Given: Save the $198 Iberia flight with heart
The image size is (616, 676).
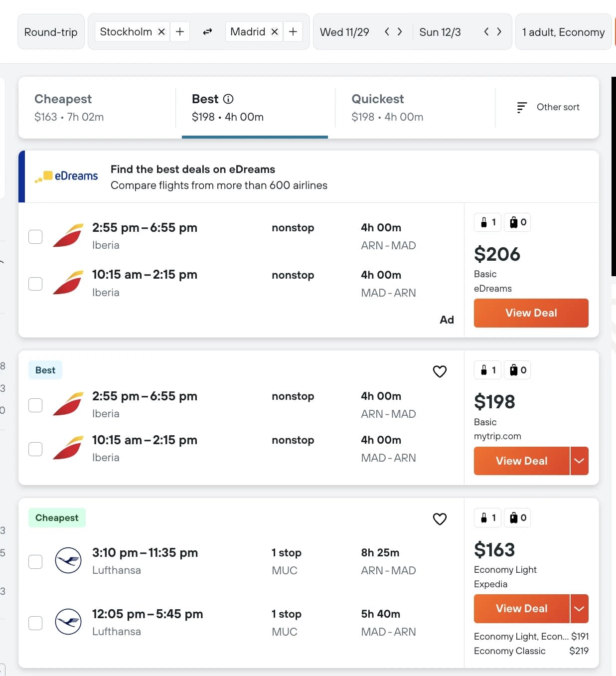Looking at the screenshot, I should point(440,371).
